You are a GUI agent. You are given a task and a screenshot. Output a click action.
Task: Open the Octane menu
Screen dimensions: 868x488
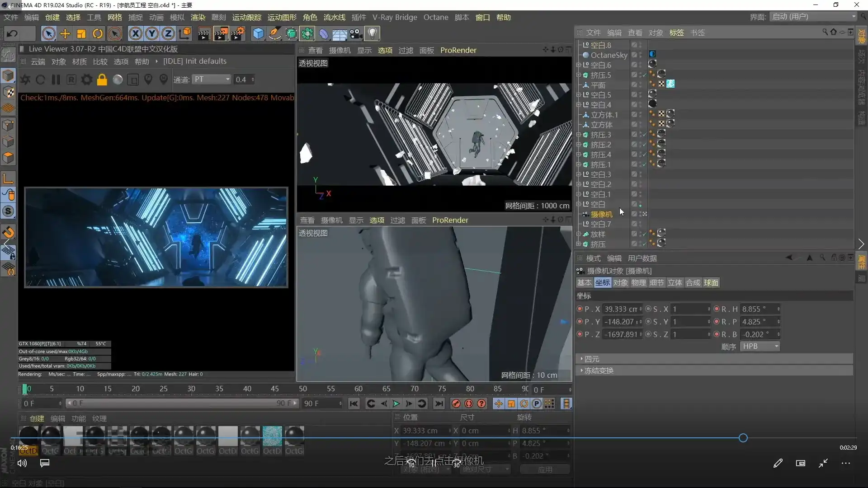tap(435, 17)
